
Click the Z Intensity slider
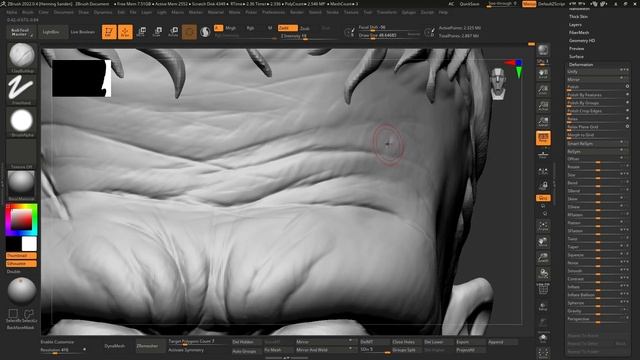[308, 36]
